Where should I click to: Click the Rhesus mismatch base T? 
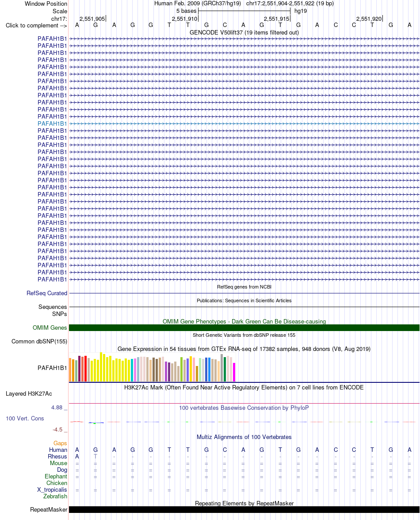tap(95, 457)
